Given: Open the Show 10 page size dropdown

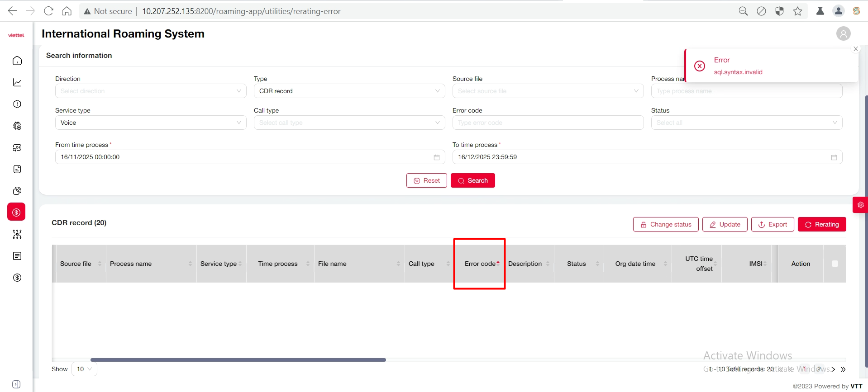Looking at the screenshot, I should (84, 369).
